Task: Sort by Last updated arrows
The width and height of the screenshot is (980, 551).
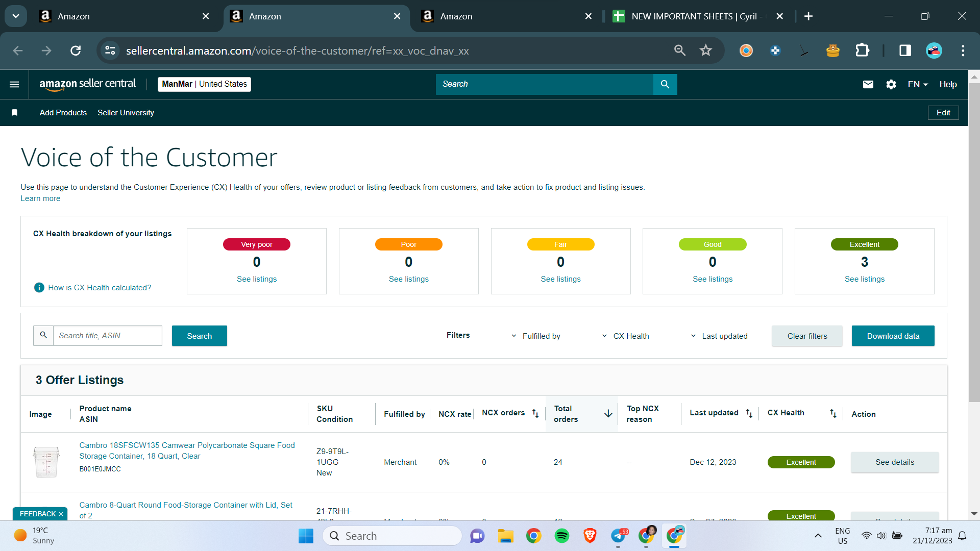Action: coord(749,413)
